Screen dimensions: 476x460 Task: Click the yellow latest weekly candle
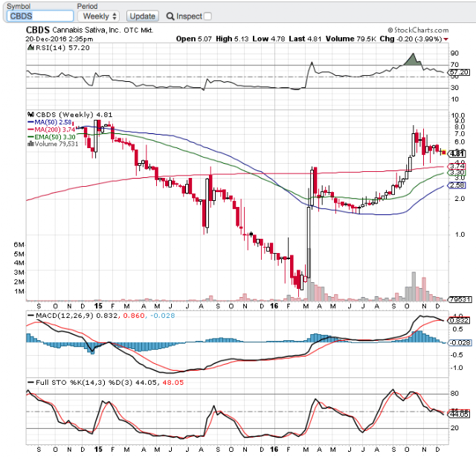[444, 153]
